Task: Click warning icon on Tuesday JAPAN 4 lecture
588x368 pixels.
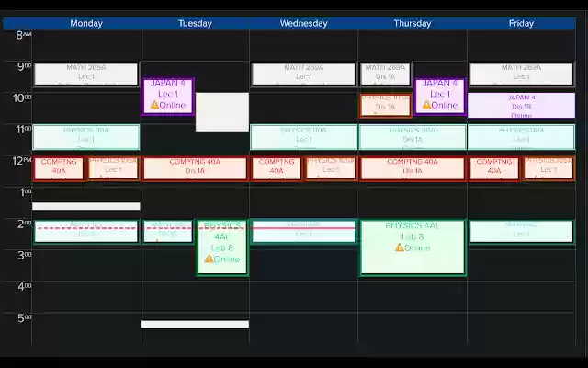Action: [x=154, y=105]
